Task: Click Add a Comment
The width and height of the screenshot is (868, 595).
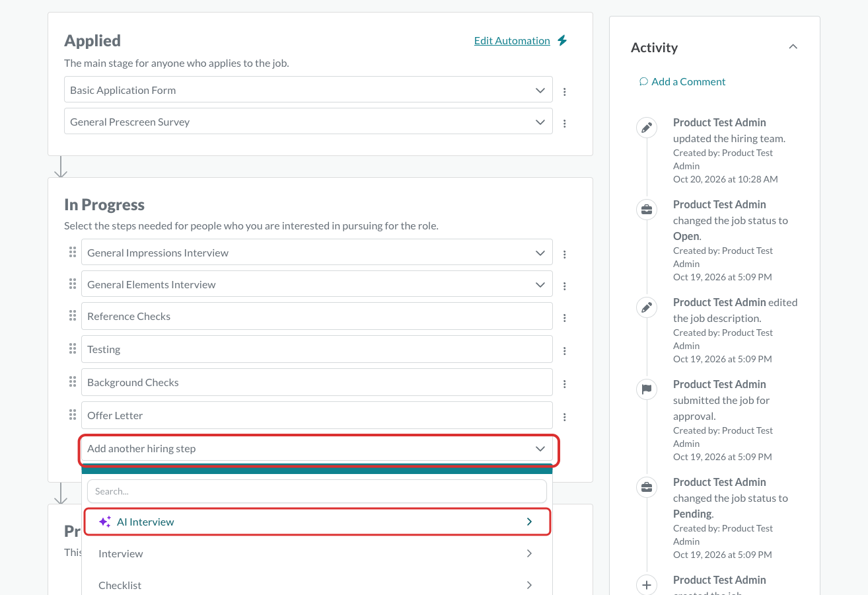Action: (x=682, y=81)
